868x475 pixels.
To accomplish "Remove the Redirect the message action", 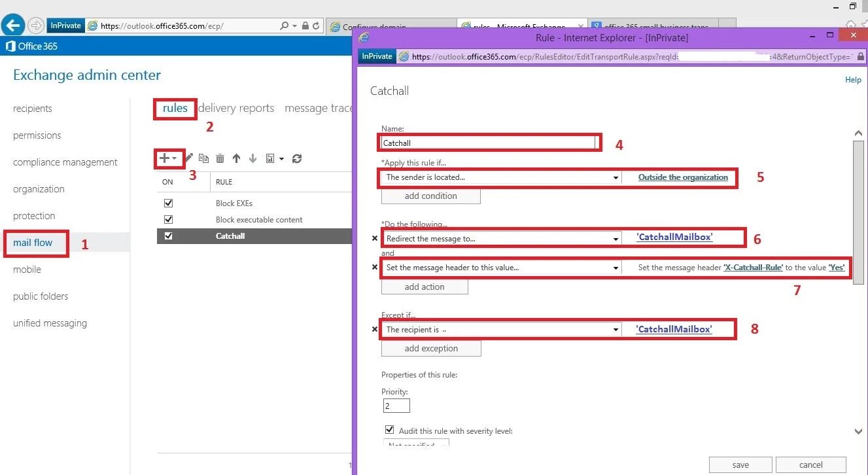I will coord(375,239).
